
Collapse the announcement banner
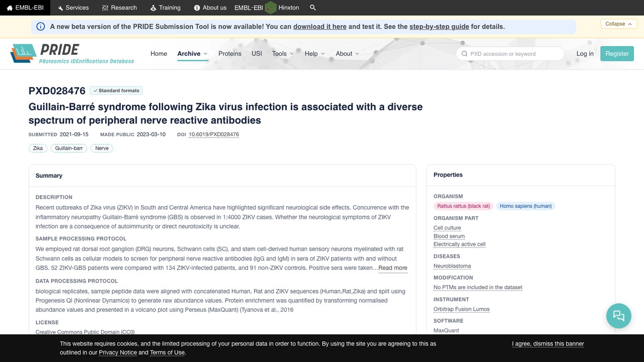619,24
